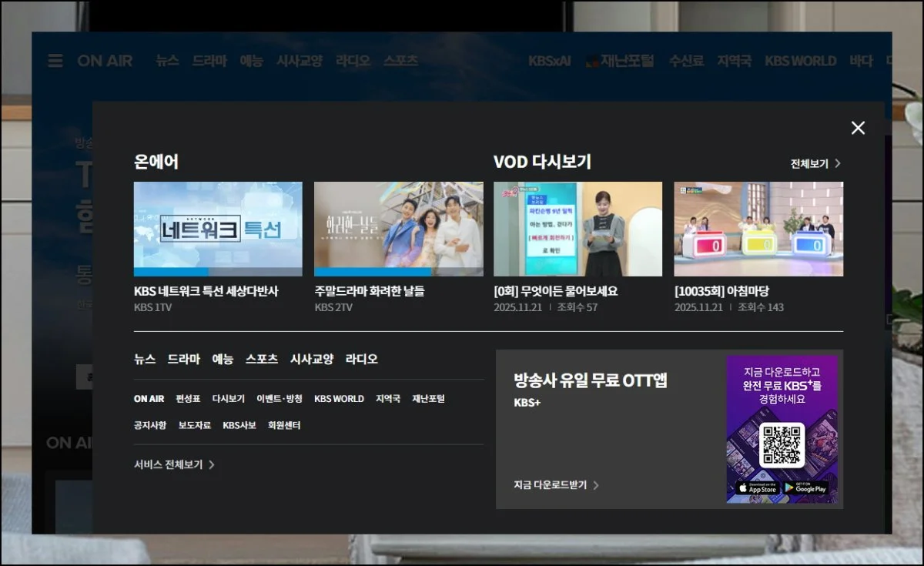Expand 서비스 전체보기 chevron link
The image size is (924, 566).
(174, 464)
